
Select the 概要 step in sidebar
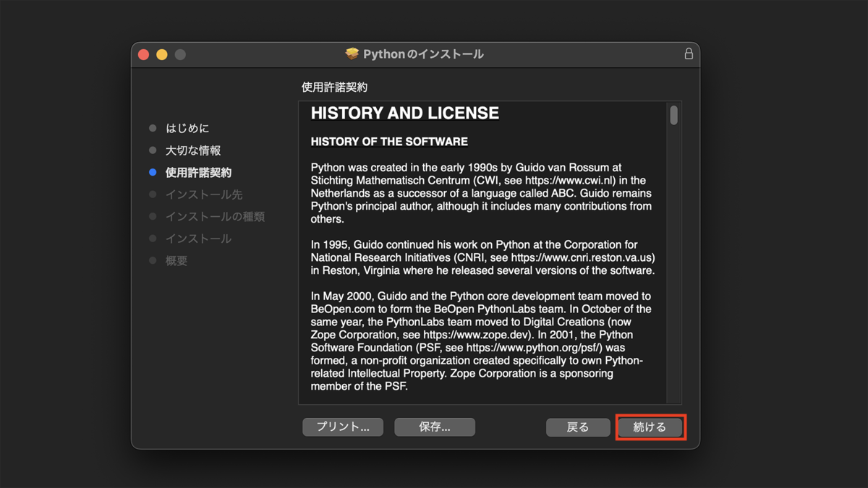point(176,260)
